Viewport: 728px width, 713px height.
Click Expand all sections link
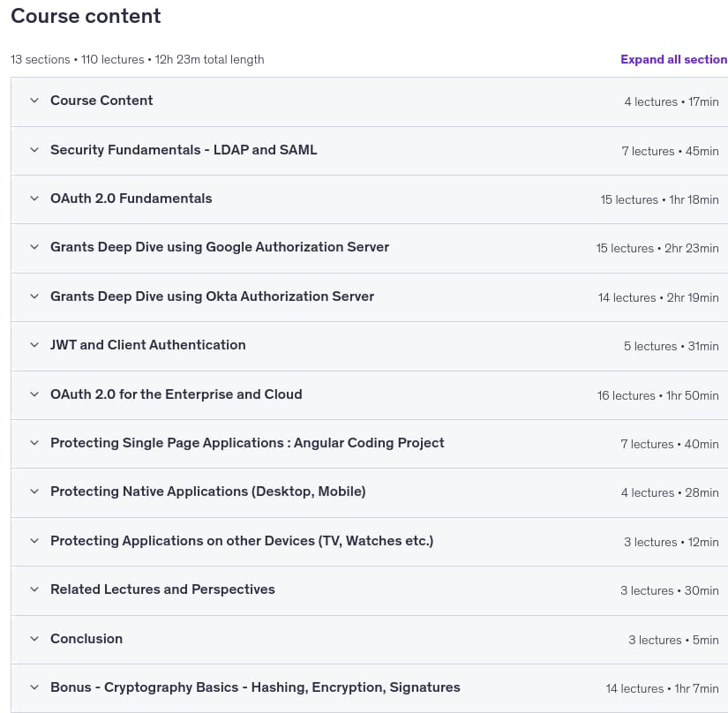coord(674,59)
